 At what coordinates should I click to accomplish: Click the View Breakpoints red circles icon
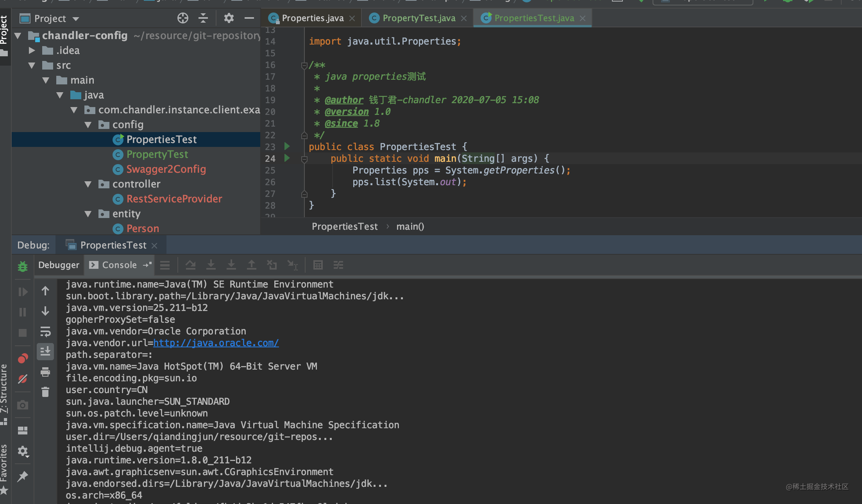coord(23,358)
